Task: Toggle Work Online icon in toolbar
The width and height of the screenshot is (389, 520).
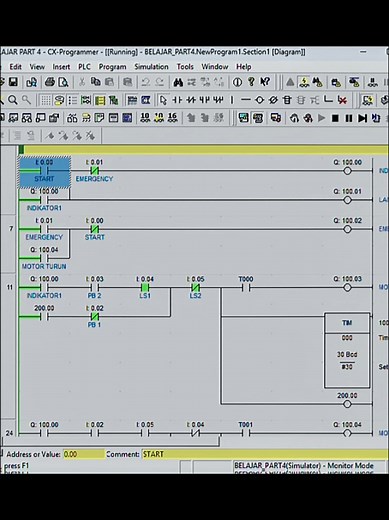Action: coord(304,82)
